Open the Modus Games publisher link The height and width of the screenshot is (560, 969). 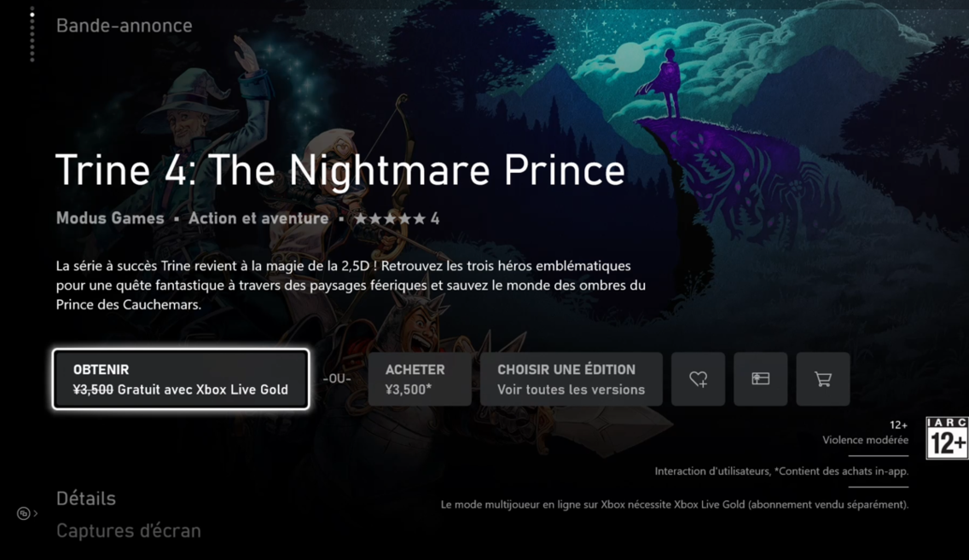click(x=110, y=218)
